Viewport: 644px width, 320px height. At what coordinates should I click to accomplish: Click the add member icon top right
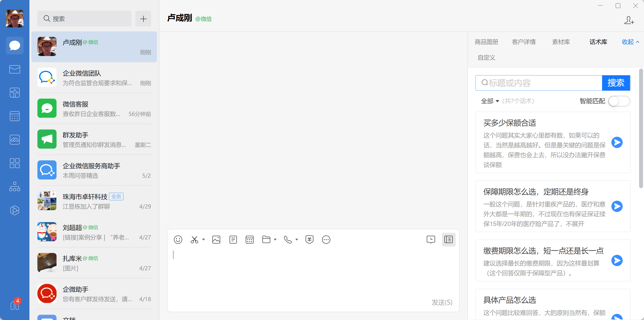tap(629, 20)
